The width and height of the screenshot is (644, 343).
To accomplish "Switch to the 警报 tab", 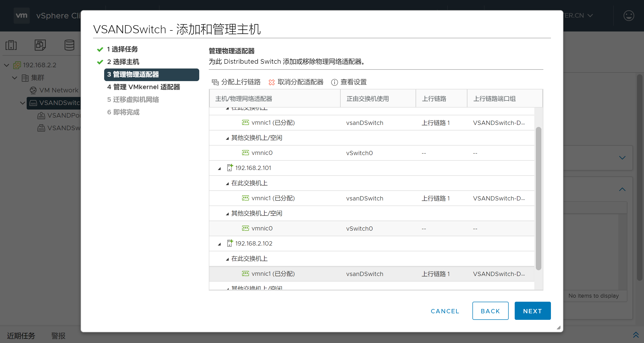I will [58, 335].
